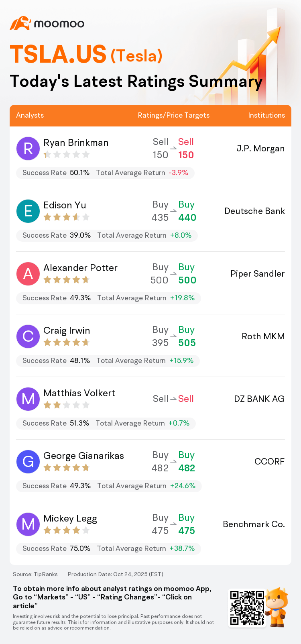Image resolution: width=301 pixels, height=644 pixels.
Task: Select the Piper Sandler institution name
Action: click(x=257, y=274)
